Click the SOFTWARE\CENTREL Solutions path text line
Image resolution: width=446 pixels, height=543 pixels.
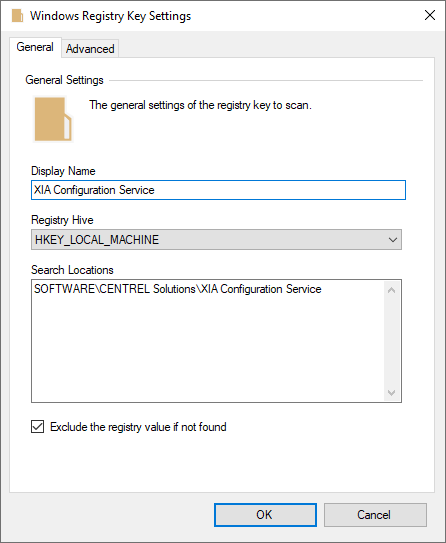(x=178, y=289)
